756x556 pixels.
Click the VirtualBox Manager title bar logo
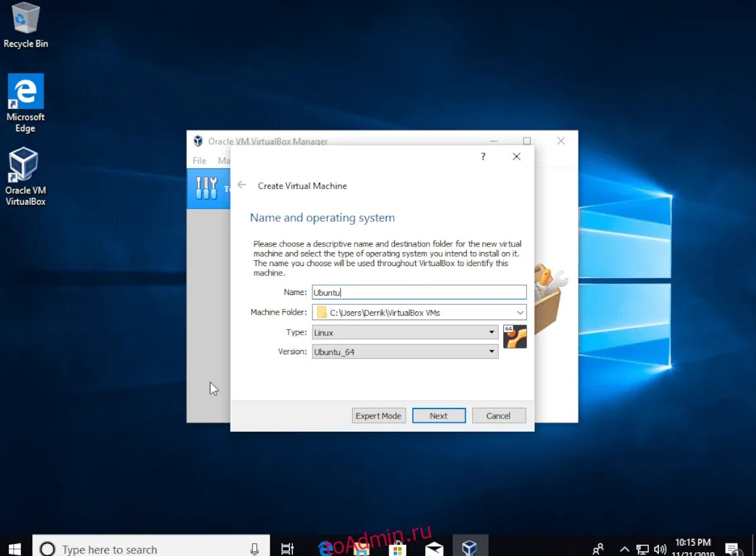pyautogui.click(x=198, y=141)
